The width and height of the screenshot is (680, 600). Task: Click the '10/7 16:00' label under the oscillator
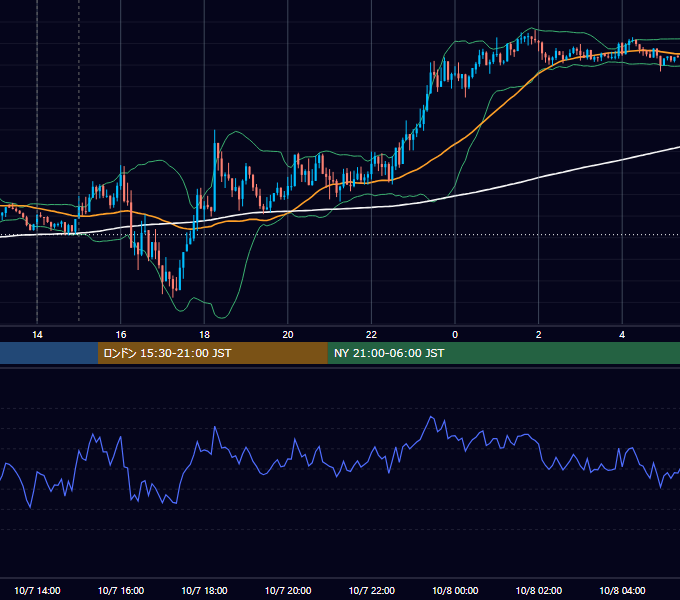[x=121, y=590]
